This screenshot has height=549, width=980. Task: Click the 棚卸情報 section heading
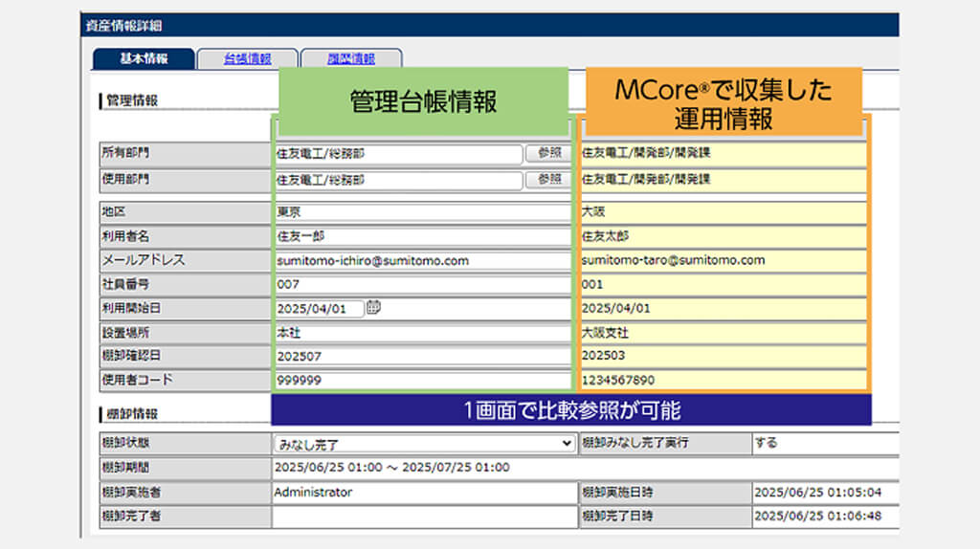pyautogui.click(x=132, y=414)
